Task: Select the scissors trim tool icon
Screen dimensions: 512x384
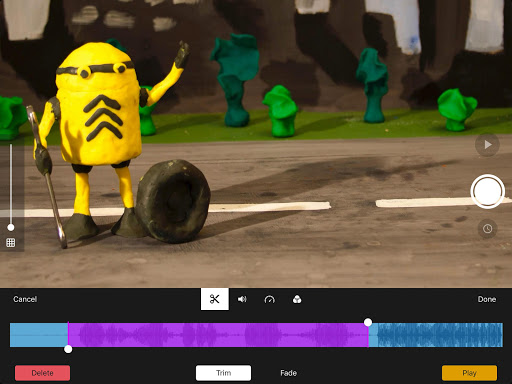Action: coord(215,299)
